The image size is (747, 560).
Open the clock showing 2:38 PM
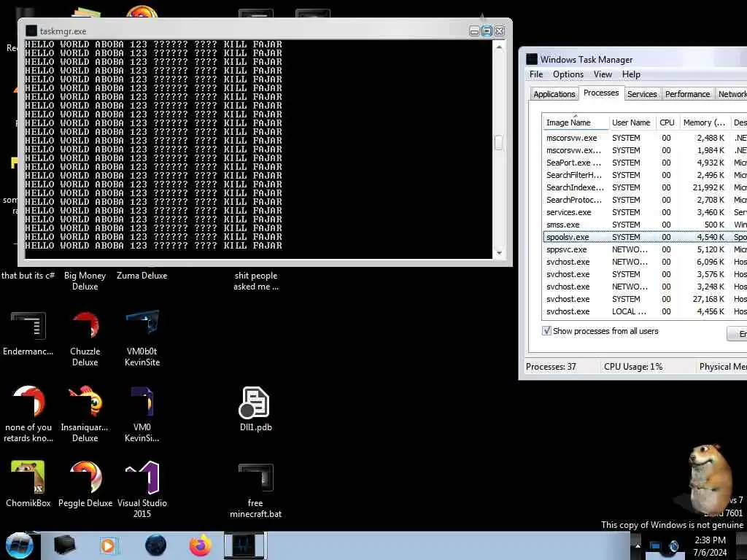click(710, 546)
